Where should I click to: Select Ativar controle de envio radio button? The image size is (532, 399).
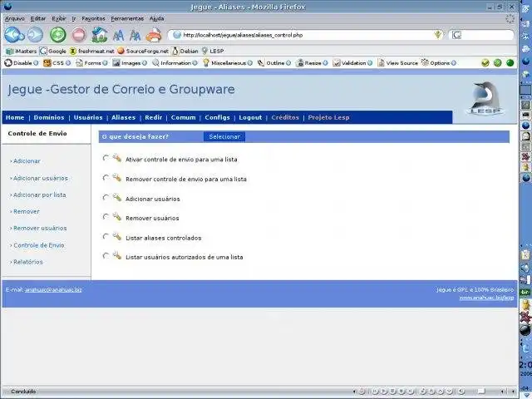point(106,158)
